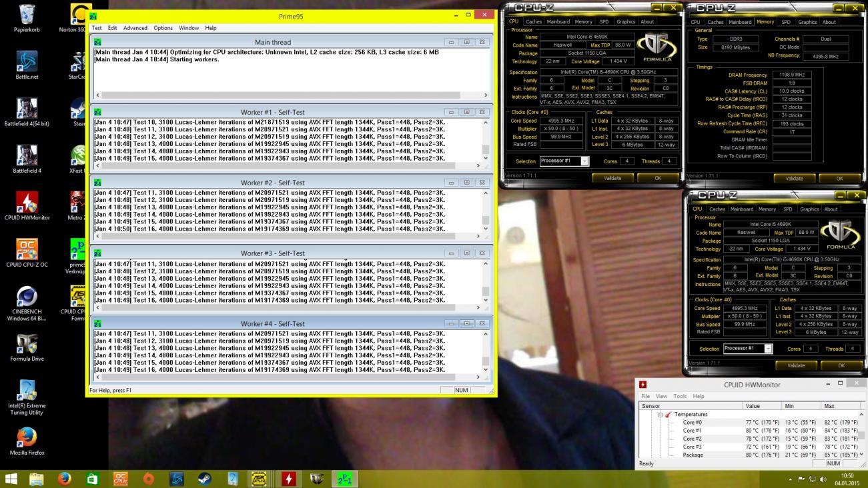Click the volume speaker tray icon
This screenshot has height=488, width=868.
(x=823, y=479)
